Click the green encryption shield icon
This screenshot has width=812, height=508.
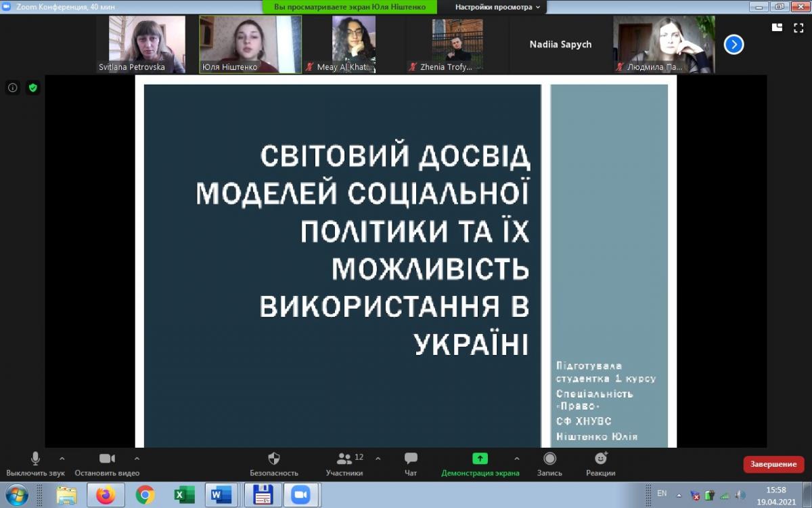(x=32, y=87)
